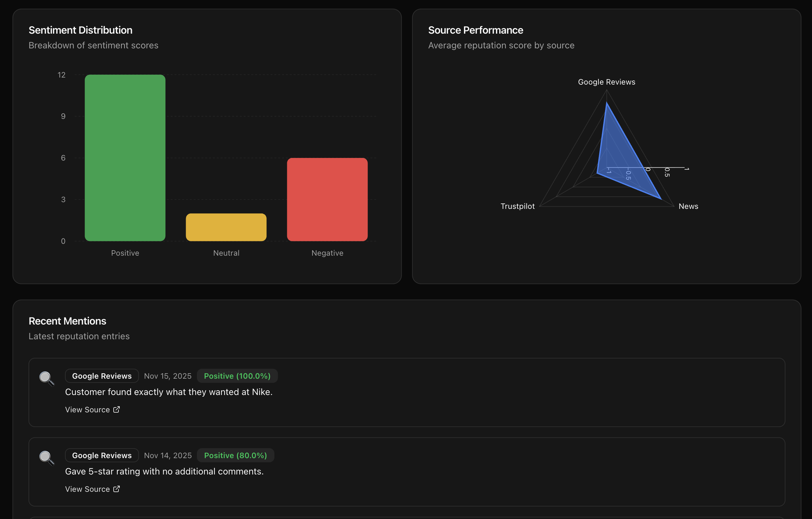Click the Positive (80.0%) sentiment badge
Screen dimensions: 812x519
pos(235,455)
